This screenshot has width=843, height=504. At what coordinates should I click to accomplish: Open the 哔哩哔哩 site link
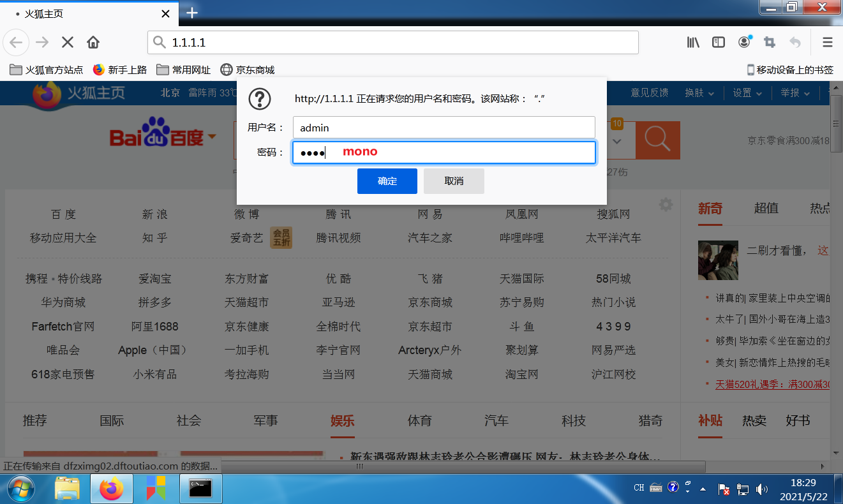click(522, 237)
